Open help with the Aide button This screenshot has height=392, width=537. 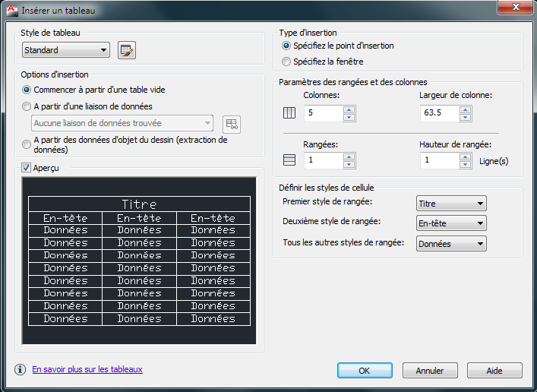(494, 371)
